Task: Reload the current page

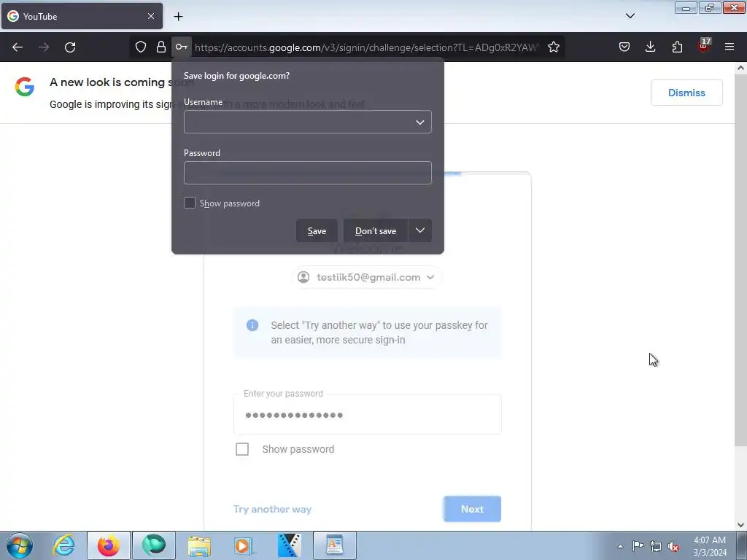Action: tap(70, 47)
